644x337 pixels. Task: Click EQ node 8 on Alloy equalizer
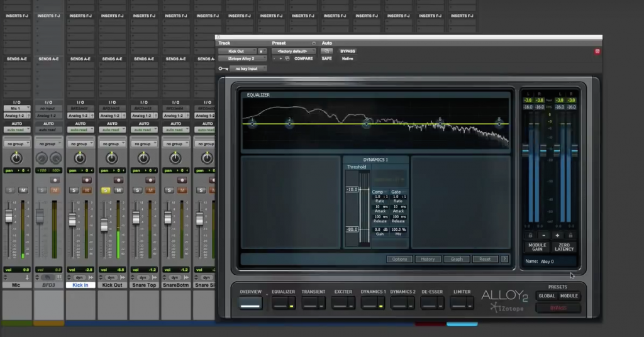pyautogui.click(x=499, y=123)
